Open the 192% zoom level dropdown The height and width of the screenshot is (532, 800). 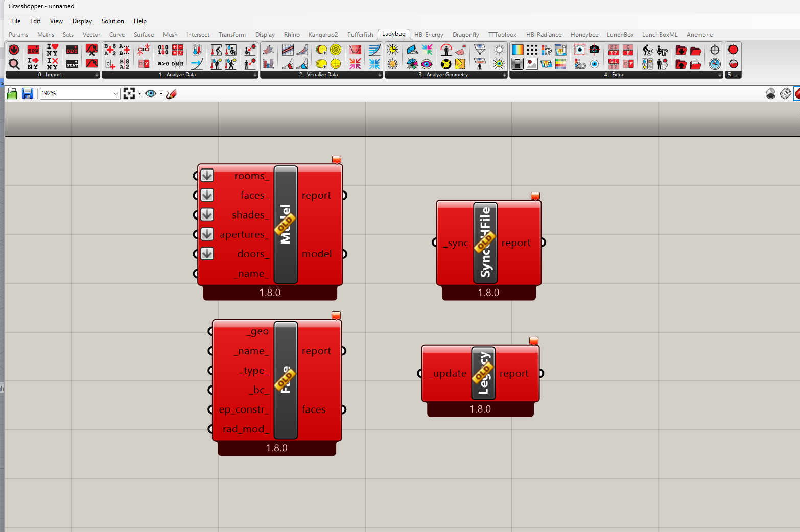(x=116, y=93)
